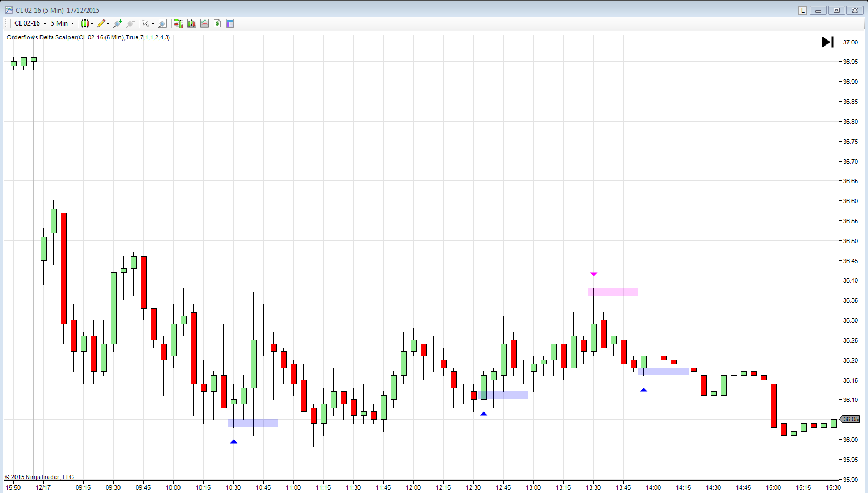Click the chart window title bar icon

(x=8, y=10)
